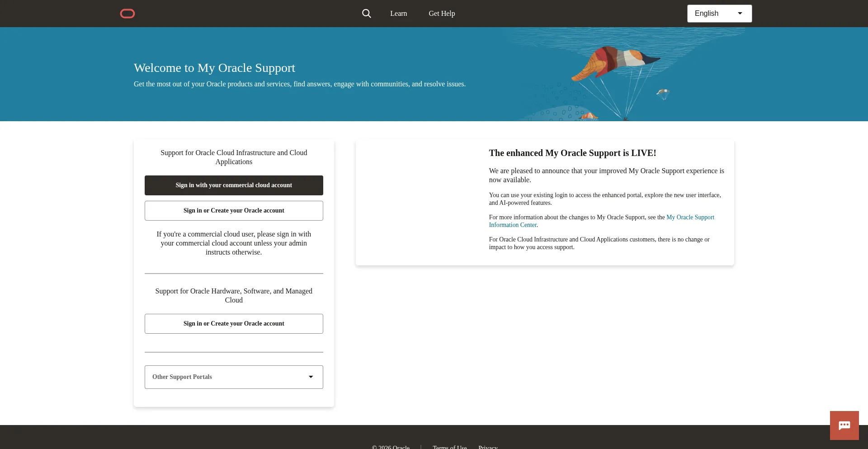868x449 pixels.
Task: Click the 'Get the most out of your Oracle products' tagline
Action: pos(300,84)
